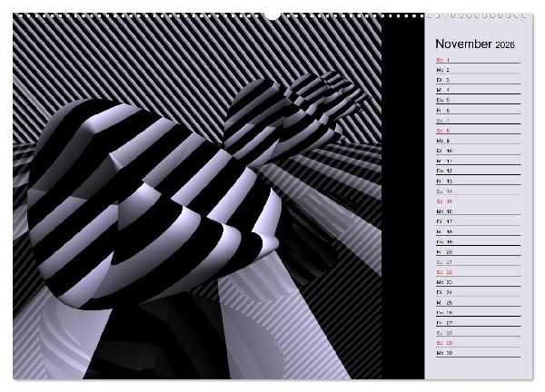The width and height of the screenshot is (545, 392).
Task: Select the "Do 5" calendar row
Action: tap(479, 100)
